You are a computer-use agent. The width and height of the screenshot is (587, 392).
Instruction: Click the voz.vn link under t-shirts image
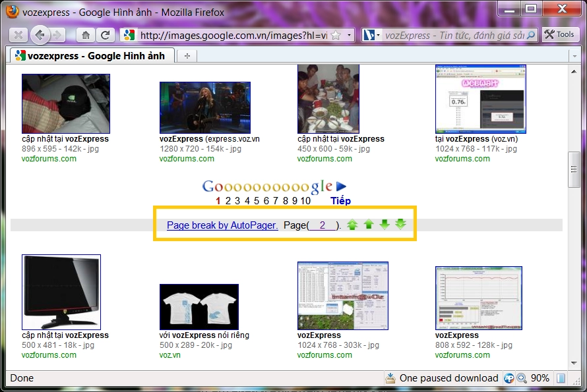[x=170, y=355]
